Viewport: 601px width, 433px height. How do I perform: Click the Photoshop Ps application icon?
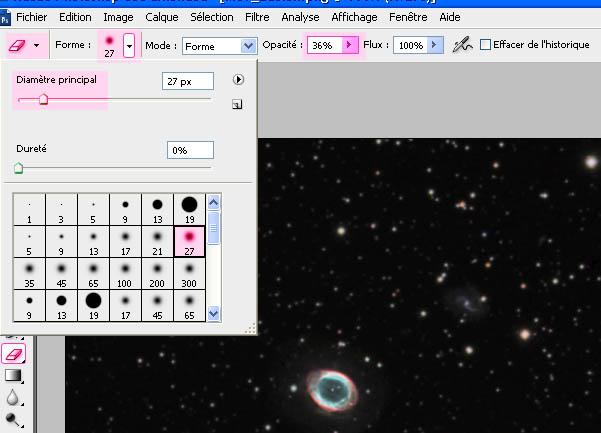[5, 18]
